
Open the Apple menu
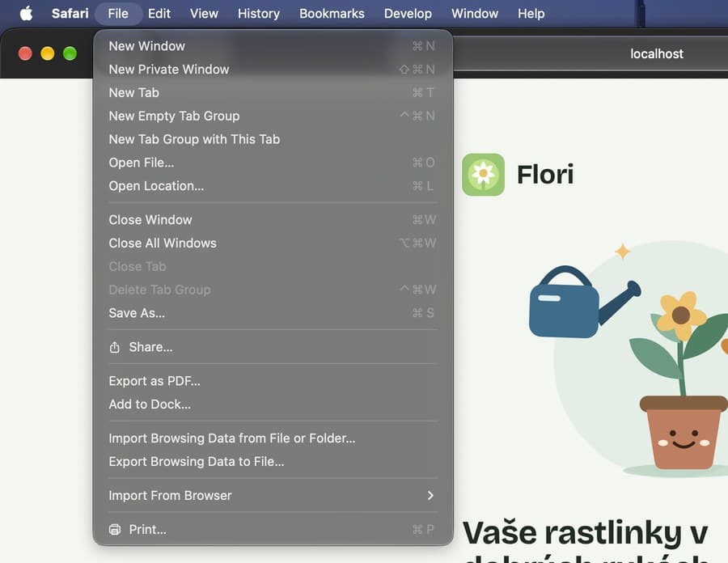coord(27,14)
